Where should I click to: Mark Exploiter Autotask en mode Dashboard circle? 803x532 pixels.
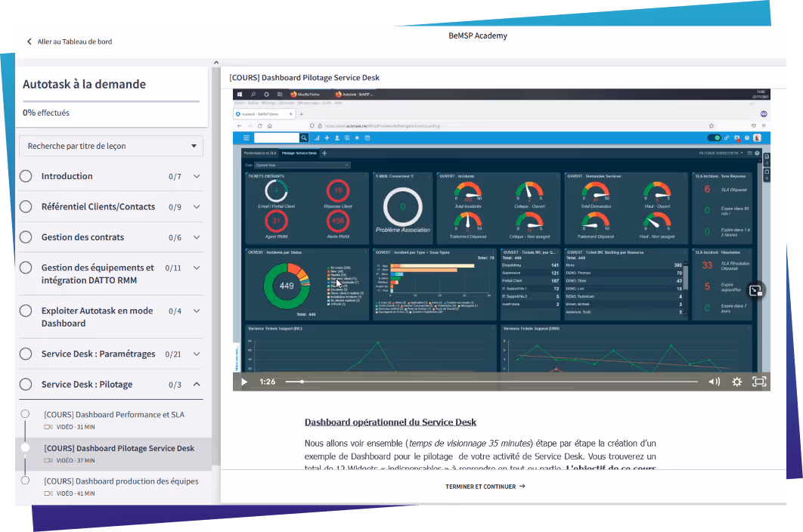click(26, 311)
